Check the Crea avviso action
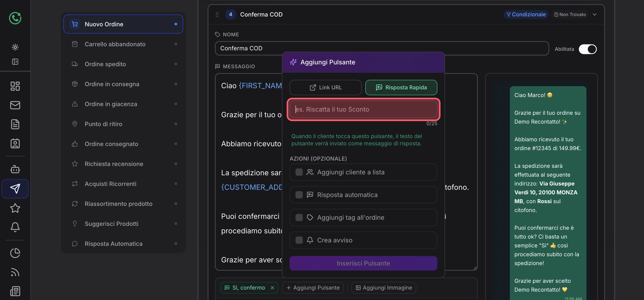 pyautogui.click(x=299, y=240)
